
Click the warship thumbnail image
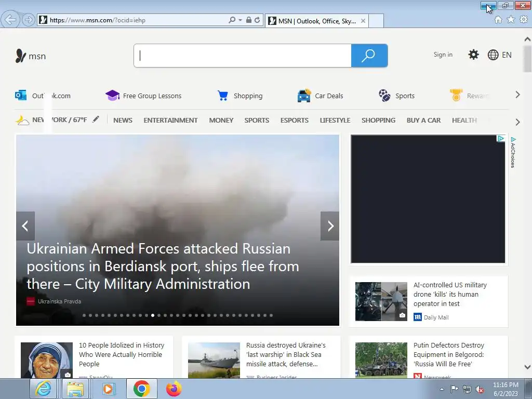(x=214, y=360)
